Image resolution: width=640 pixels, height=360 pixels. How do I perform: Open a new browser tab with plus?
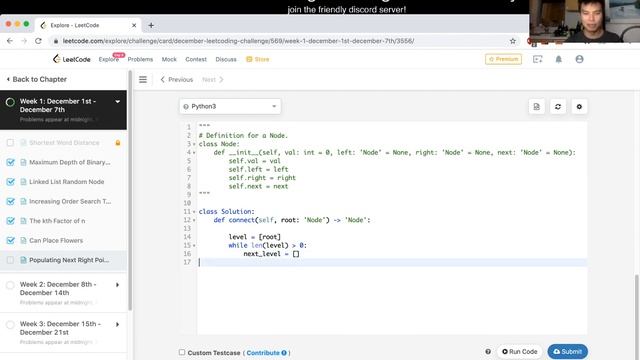click(x=151, y=25)
